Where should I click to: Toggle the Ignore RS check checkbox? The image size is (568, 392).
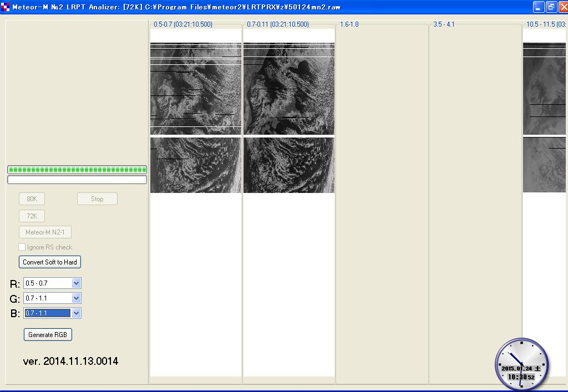(22, 247)
